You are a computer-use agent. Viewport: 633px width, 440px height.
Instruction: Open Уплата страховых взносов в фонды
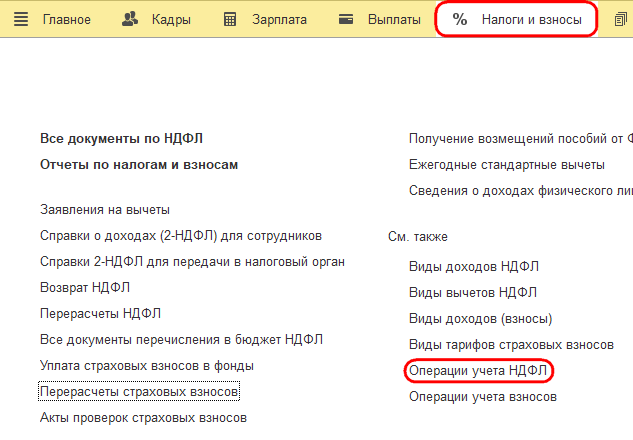[x=147, y=366]
